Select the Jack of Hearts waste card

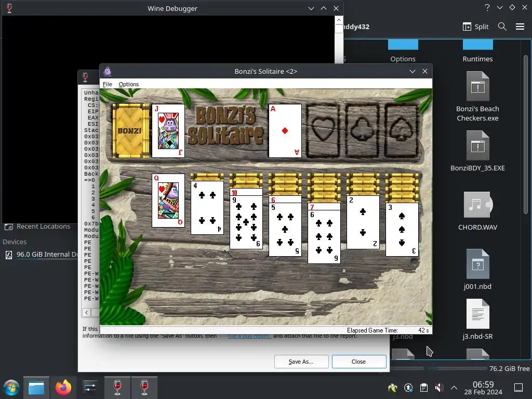[x=168, y=131]
